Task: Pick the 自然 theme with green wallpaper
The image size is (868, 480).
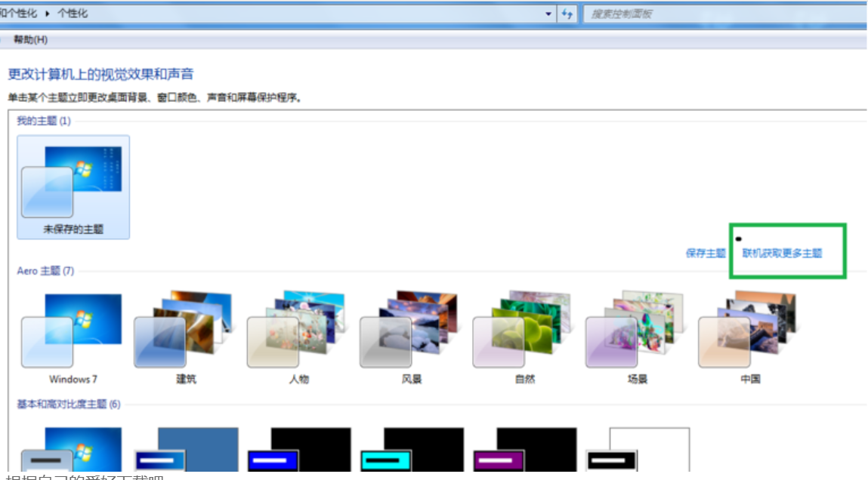Action: click(524, 332)
